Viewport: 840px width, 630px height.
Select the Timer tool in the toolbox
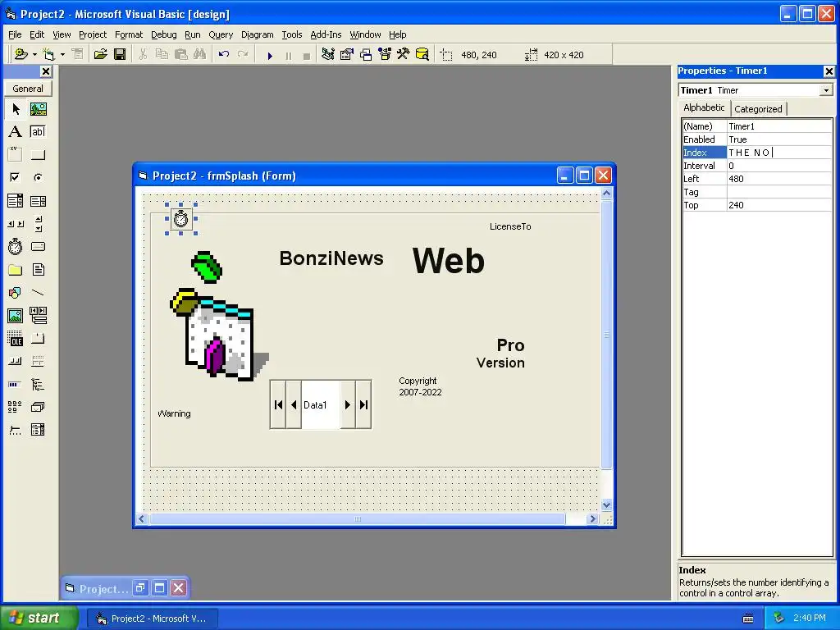[16, 246]
